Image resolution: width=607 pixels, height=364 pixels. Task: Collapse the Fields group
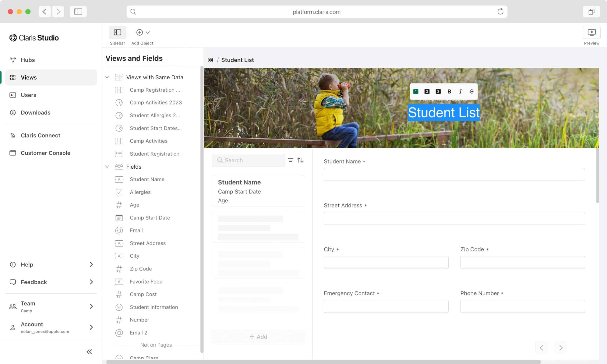point(107,167)
